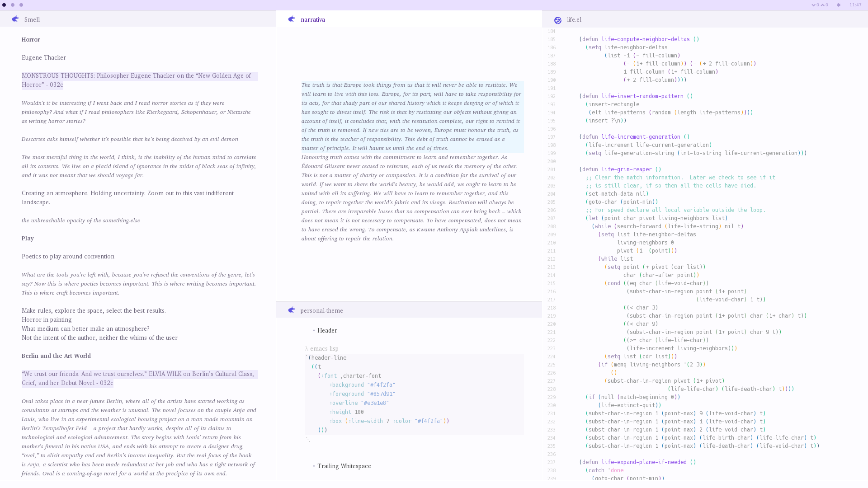Viewport: 868px width, 488px height.
Task: Switch to the Smell buffer tab
Action: click(x=32, y=19)
